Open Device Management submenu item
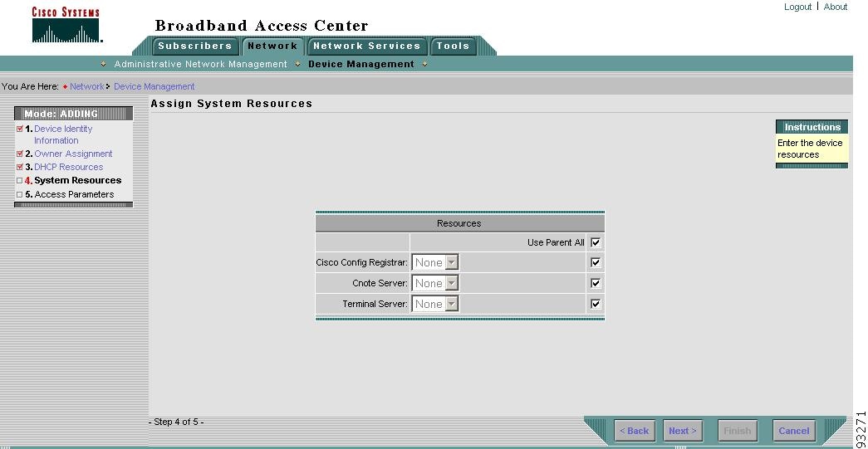This screenshot has height=449, width=868. [361, 64]
